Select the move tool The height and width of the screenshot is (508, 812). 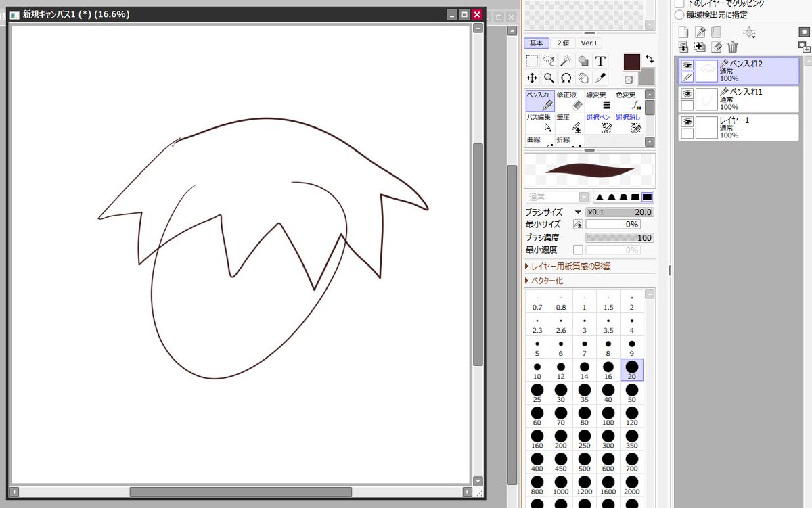click(x=532, y=78)
